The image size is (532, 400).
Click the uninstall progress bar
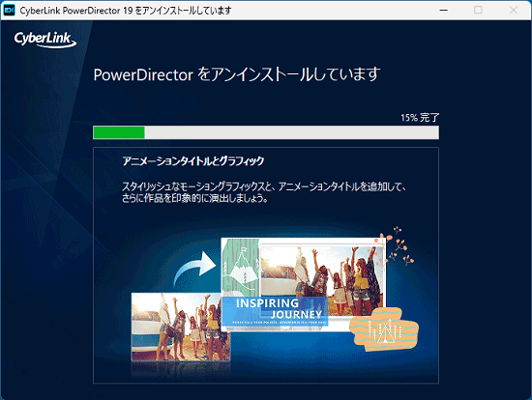[266, 132]
